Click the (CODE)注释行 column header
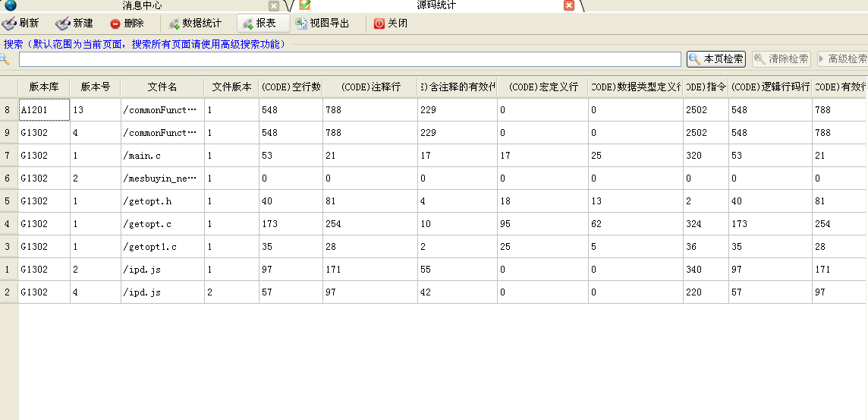The height and width of the screenshot is (420, 868). click(x=370, y=87)
